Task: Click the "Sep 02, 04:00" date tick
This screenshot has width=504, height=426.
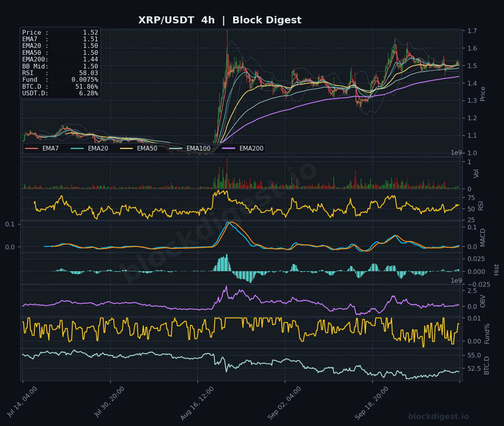Action: [285, 403]
